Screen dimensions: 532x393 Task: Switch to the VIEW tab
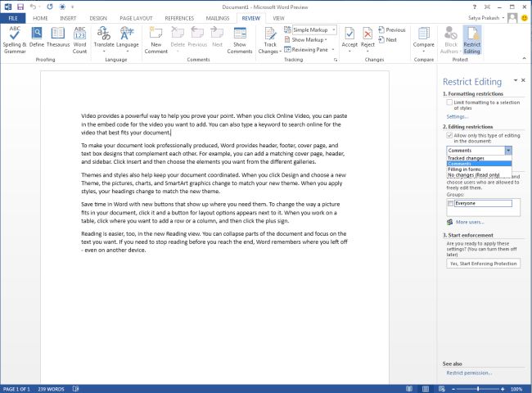[278, 18]
